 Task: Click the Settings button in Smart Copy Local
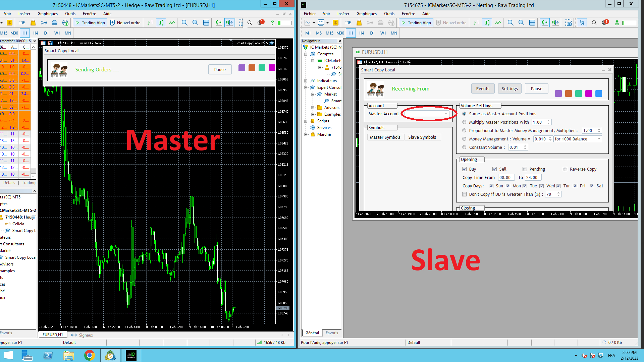(x=509, y=89)
